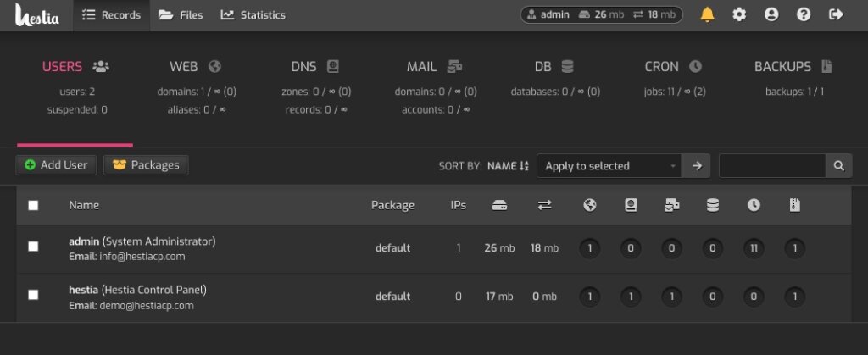
Task: Click the backup archive column header icon
Action: click(x=795, y=205)
